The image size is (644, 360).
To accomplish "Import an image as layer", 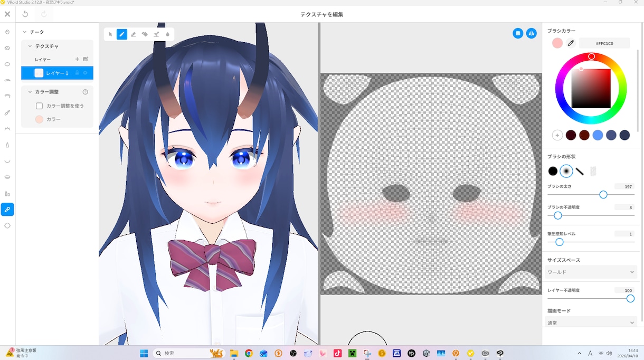I will pos(86,59).
